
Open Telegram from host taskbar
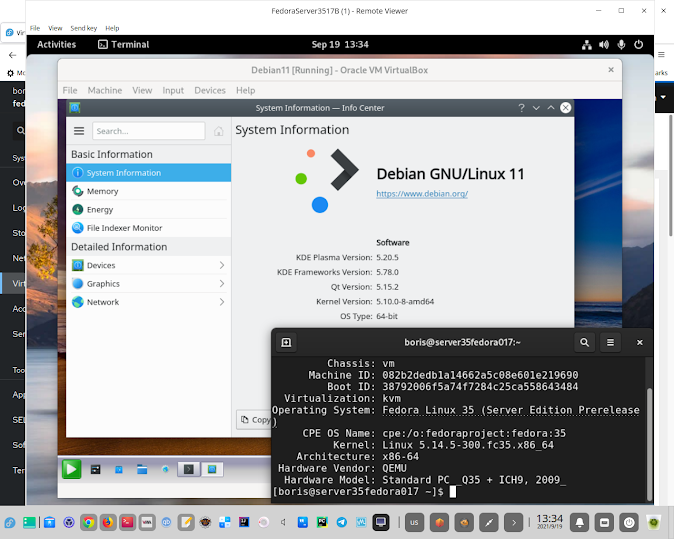coord(342,522)
